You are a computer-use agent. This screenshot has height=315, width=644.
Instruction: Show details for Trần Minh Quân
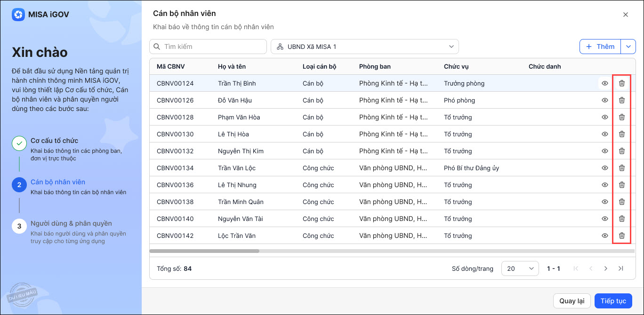(605, 202)
